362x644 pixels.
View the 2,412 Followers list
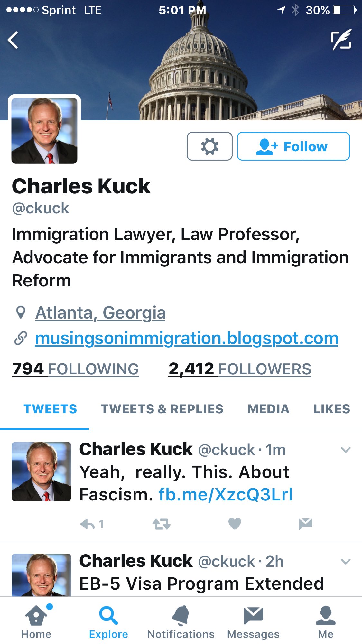pyautogui.click(x=240, y=369)
